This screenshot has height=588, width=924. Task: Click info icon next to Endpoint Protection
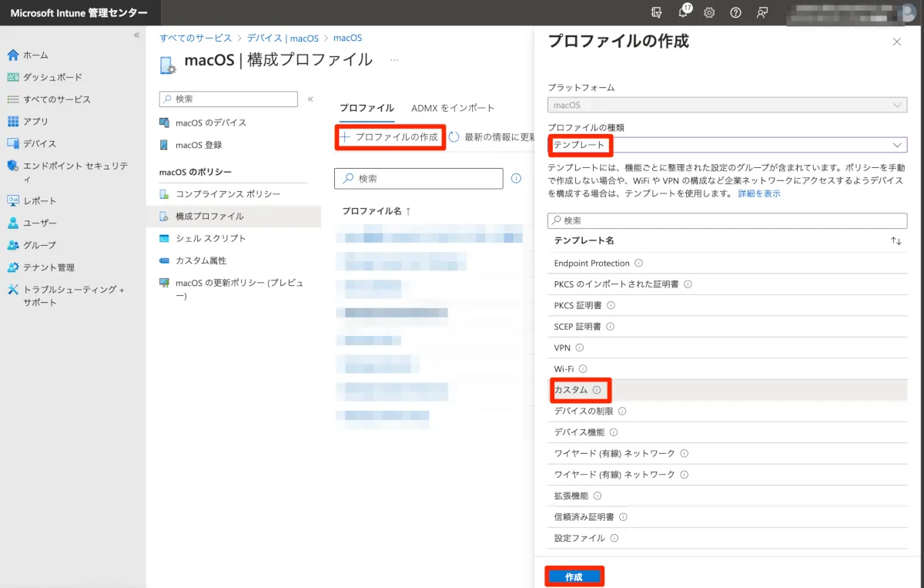pyautogui.click(x=638, y=264)
